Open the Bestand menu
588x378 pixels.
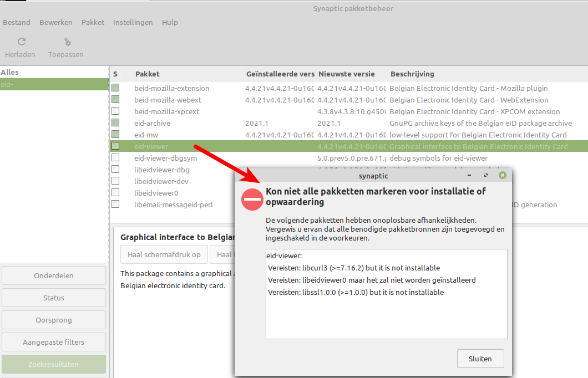coord(17,23)
